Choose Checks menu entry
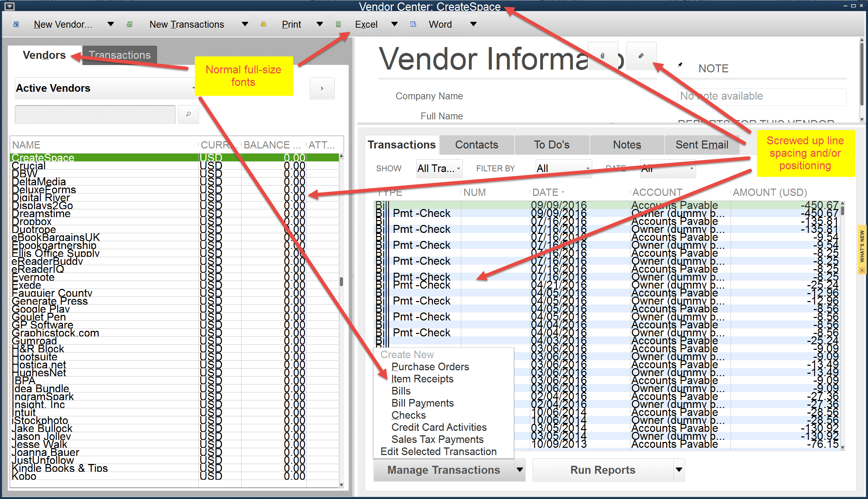Image resolution: width=868 pixels, height=499 pixels. [408, 415]
